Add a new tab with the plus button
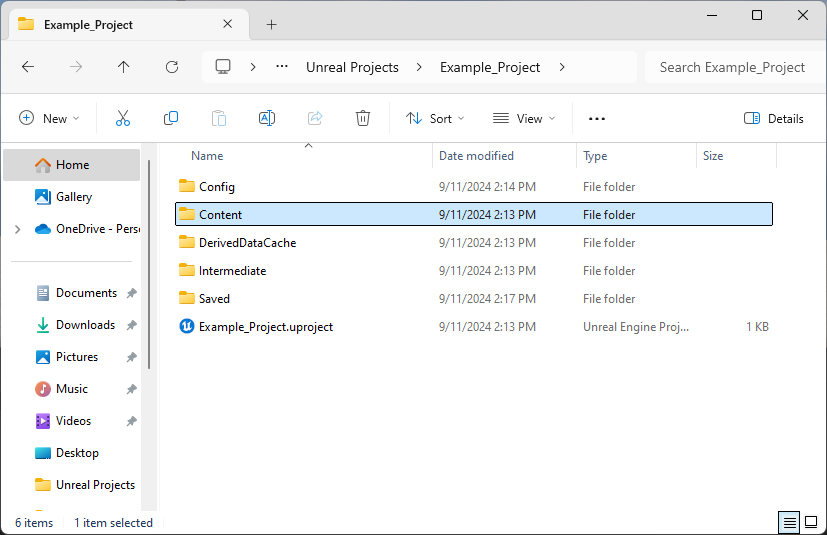Viewport: 827px width, 535px height. [x=271, y=24]
